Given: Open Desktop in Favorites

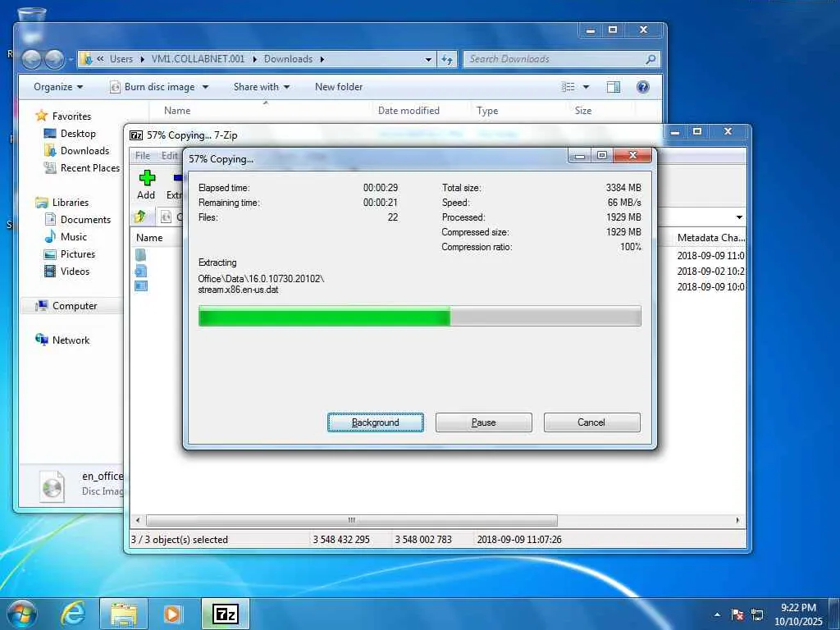Looking at the screenshot, I should coord(78,134).
